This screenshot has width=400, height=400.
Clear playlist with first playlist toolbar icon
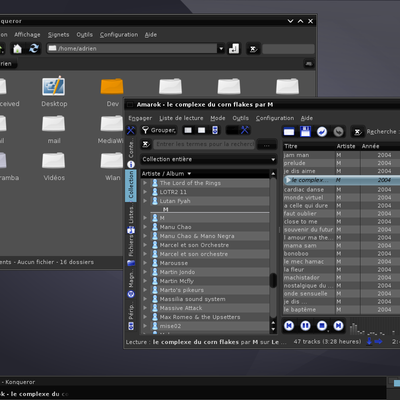pyautogui.click(x=289, y=132)
